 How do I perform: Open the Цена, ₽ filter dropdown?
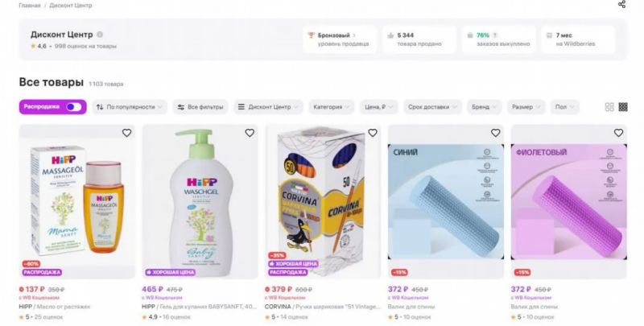(378, 107)
